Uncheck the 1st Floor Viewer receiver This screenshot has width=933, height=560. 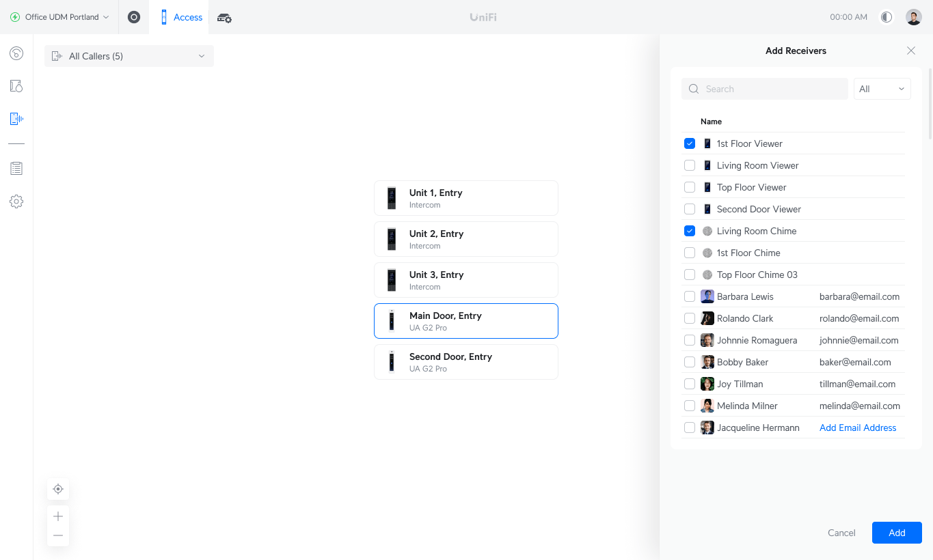[x=690, y=143]
